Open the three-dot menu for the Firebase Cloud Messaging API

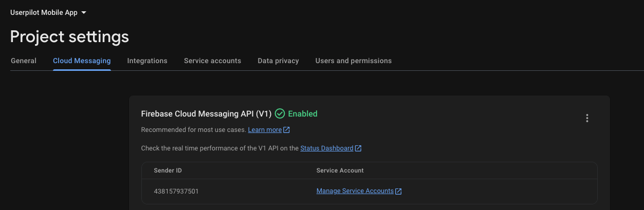click(x=587, y=118)
